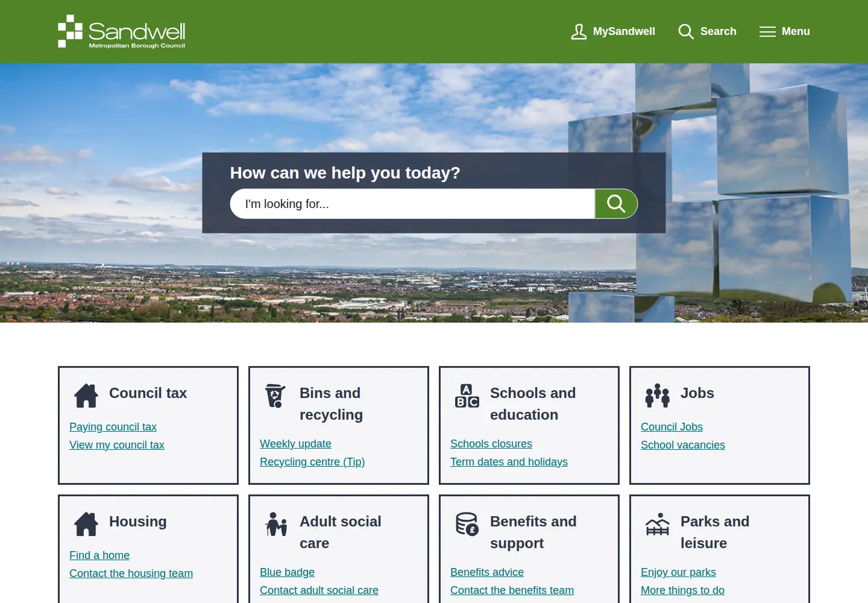Open the Menu label in header
Image resolution: width=868 pixels, height=603 pixels.
point(796,31)
